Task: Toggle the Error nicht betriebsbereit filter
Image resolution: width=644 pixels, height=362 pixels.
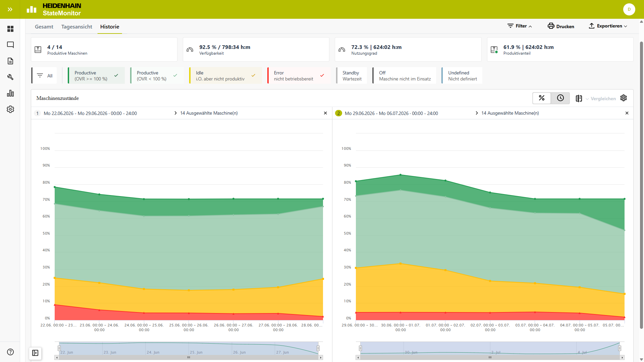Action: click(299, 76)
